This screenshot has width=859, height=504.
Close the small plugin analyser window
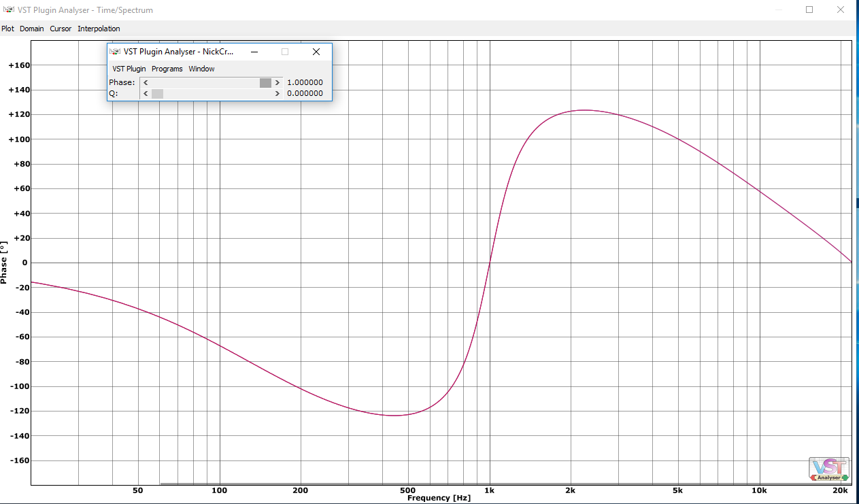click(x=316, y=52)
